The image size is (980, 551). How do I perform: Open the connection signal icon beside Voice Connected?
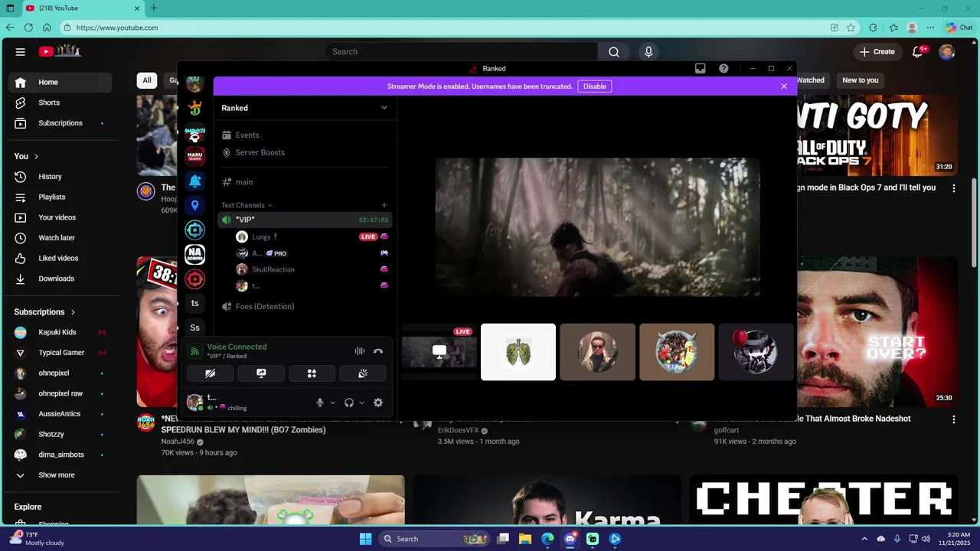point(194,351)
